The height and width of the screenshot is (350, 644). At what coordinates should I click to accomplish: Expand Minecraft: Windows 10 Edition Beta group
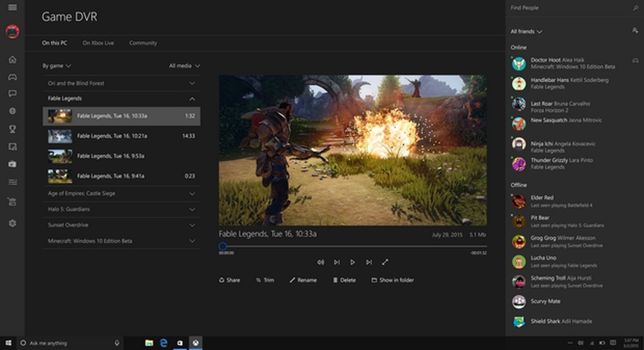coord(121,241)
